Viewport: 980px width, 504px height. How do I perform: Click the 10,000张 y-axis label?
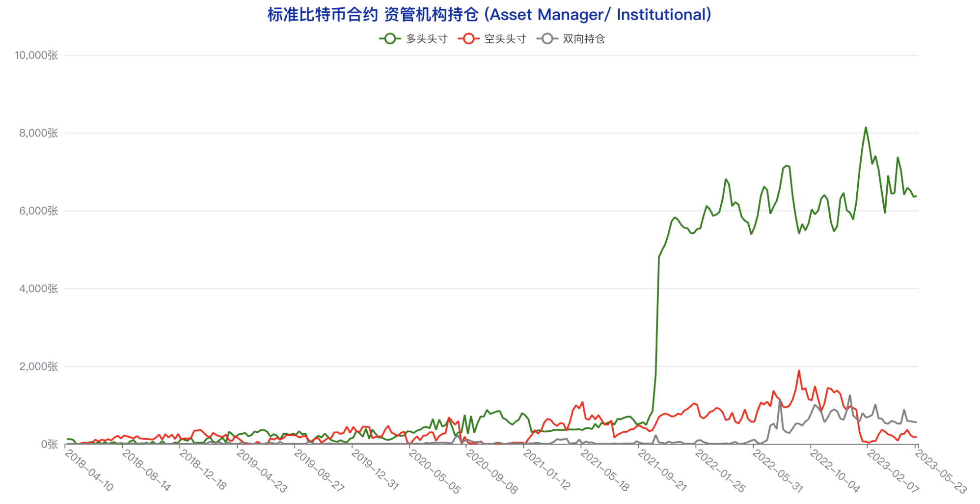(36, 55)
